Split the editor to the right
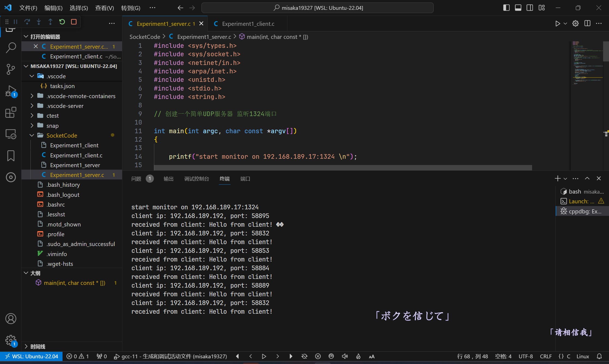The width and height of the screenshot is (609, 364). pyautogui.click(x=587, y=24)
